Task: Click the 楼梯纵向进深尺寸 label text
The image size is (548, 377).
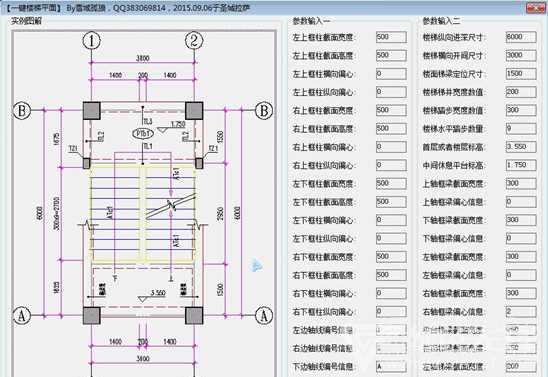Action: click(x=453, y=37)
